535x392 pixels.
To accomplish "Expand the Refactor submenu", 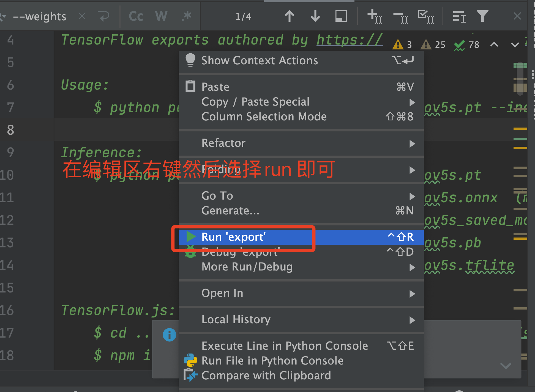I will [x=301, y=143].
